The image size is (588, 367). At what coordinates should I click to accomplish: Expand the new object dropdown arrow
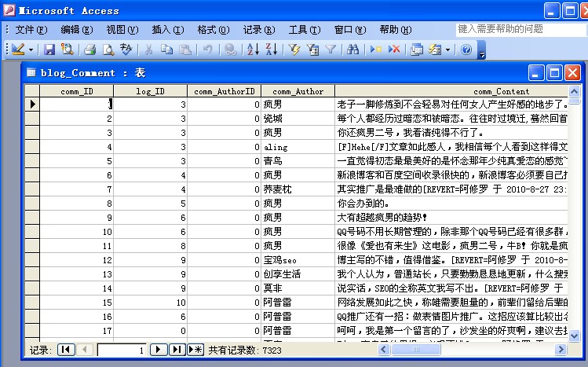(x=447, y=50)
